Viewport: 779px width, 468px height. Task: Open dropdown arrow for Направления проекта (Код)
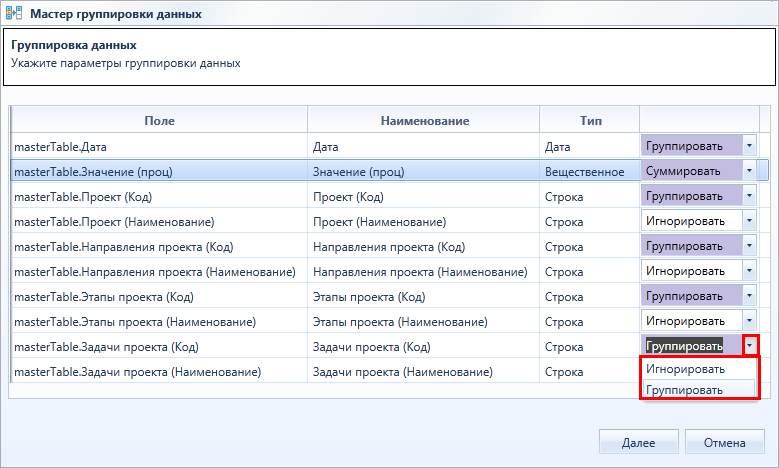click(x=749, y=246)
